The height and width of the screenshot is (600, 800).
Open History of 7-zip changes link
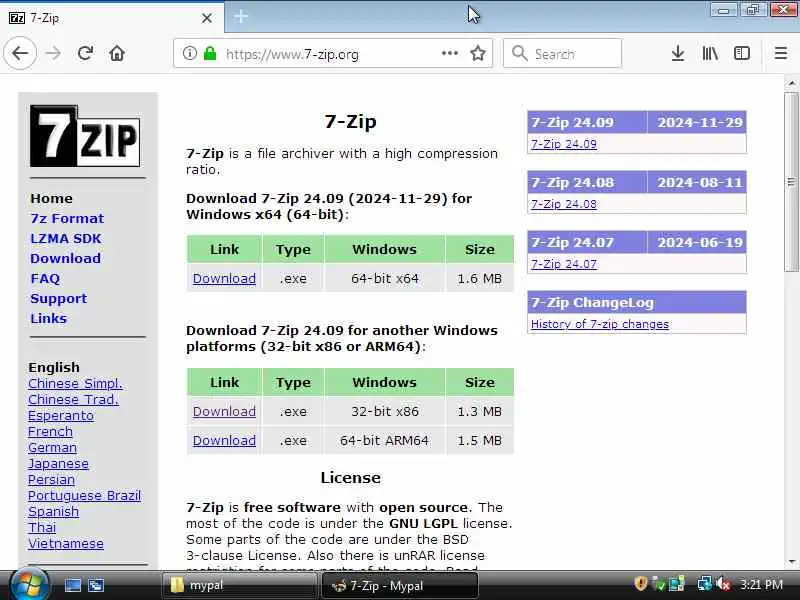coord(599,324)
